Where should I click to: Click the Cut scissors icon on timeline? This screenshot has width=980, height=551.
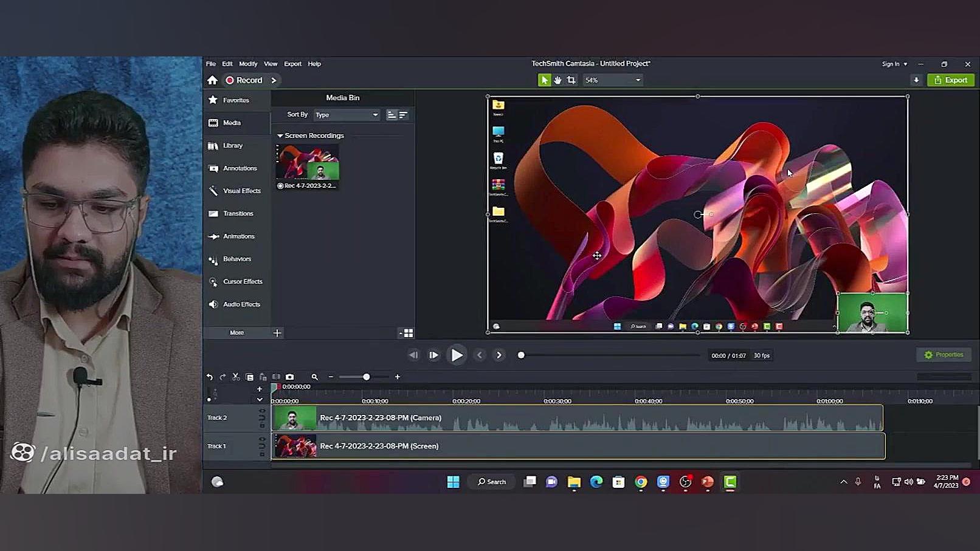coord(236,377)
